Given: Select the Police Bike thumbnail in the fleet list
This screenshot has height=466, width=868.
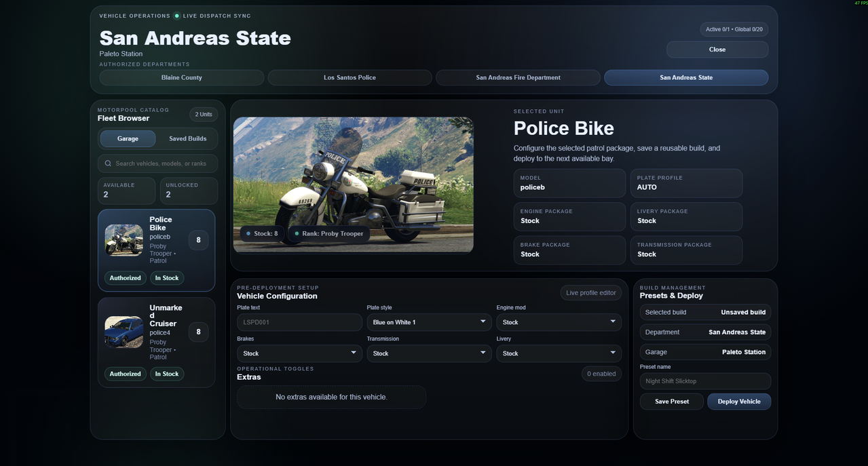Looking at the screenshot, I should [x=124, y=240].
